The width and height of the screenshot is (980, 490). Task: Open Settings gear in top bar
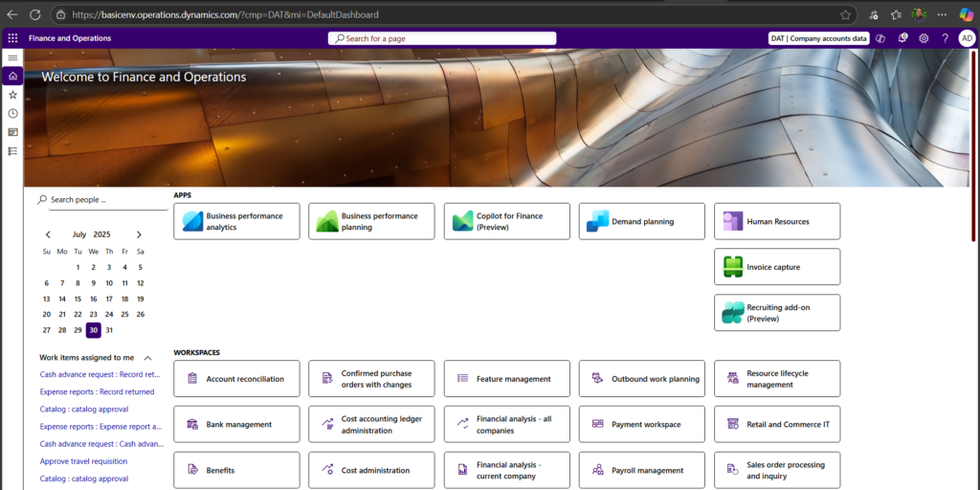click(924, 38)
